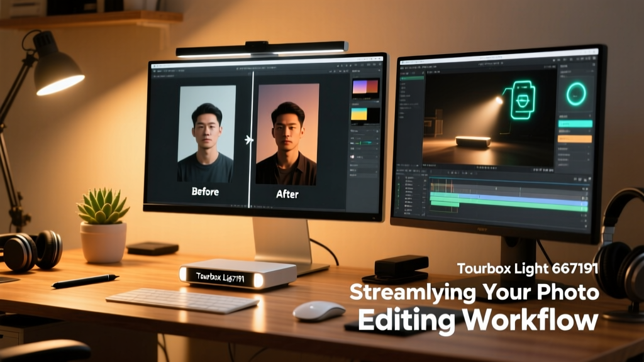Select the neon green phone outline in video preview
This screenshot has height=362, width=644.
click(523, 100)
